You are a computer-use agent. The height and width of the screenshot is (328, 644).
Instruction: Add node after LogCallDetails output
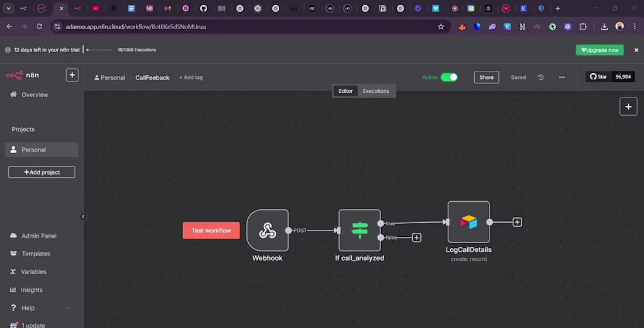[x=517, y=222]
